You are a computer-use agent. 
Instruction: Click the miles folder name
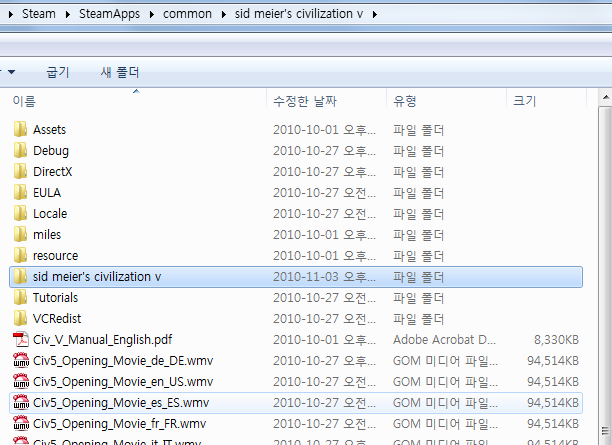pos(47,235)
